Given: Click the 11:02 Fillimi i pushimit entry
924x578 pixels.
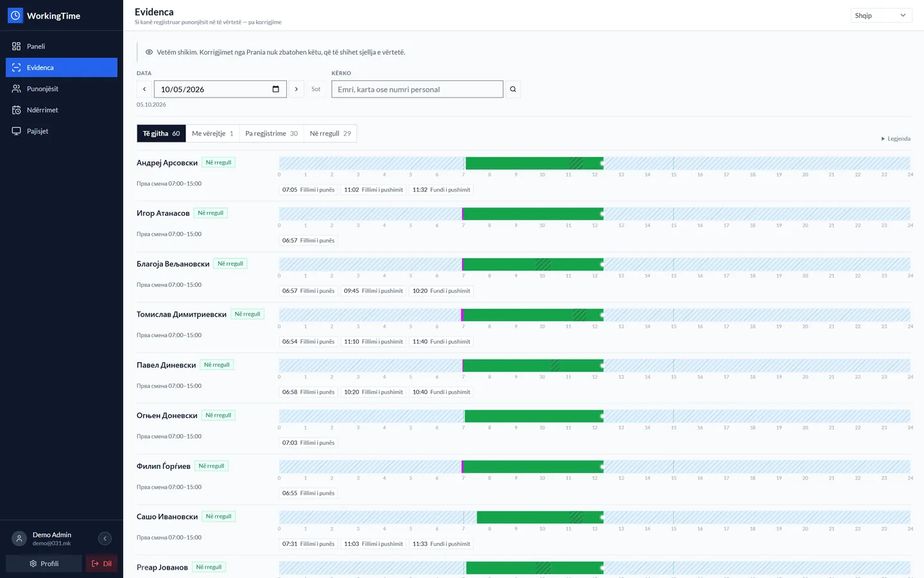Looking at the screenshot, I should pos(373,190).
